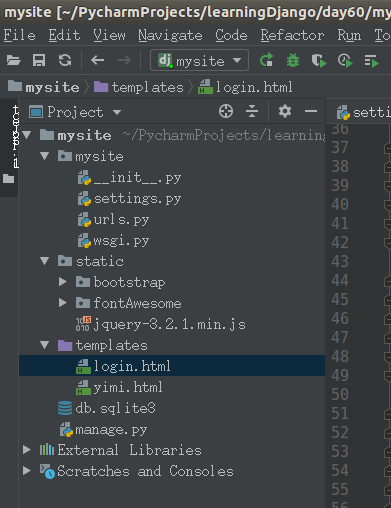Open the mysite run configuration dropdown
391x508 pixels.
pos(199,60)
